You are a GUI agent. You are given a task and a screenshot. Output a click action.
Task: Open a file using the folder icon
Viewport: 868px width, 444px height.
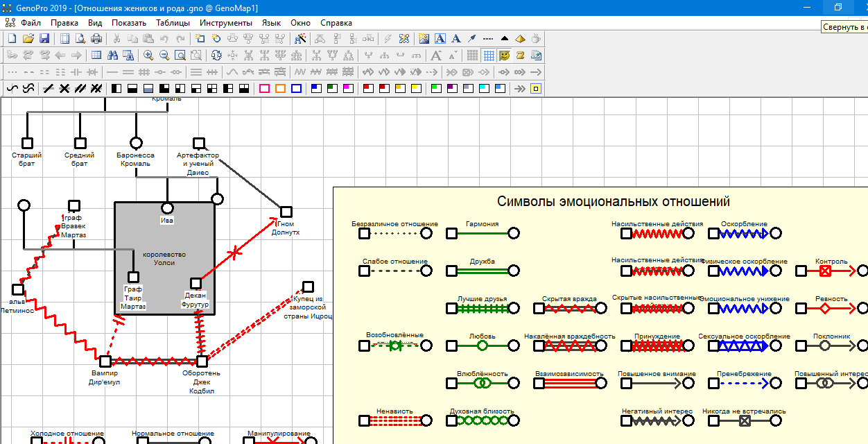click(28, 39)
